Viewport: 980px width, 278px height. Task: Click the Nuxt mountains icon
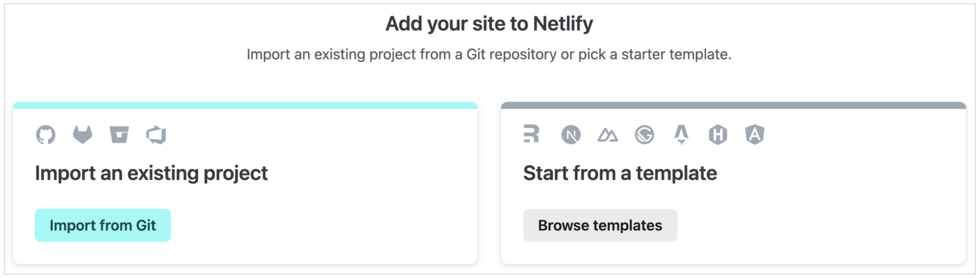(607, 134)
